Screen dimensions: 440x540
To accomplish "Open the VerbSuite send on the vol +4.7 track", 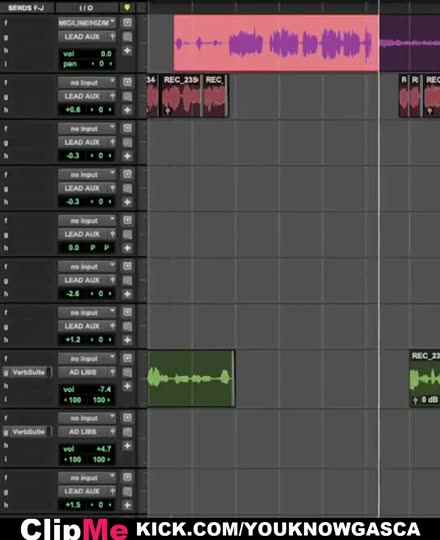I will pos(28,432).
